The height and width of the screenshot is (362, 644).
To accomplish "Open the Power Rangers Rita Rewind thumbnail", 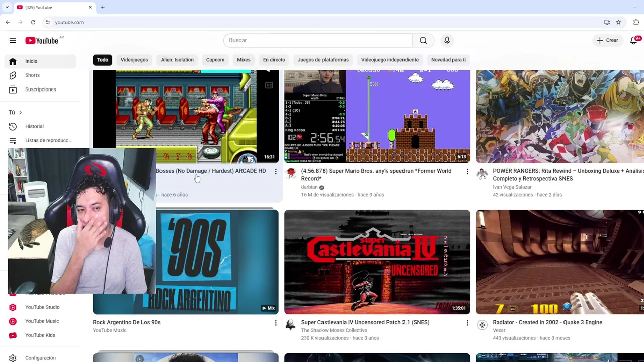I will click(560, 117).
